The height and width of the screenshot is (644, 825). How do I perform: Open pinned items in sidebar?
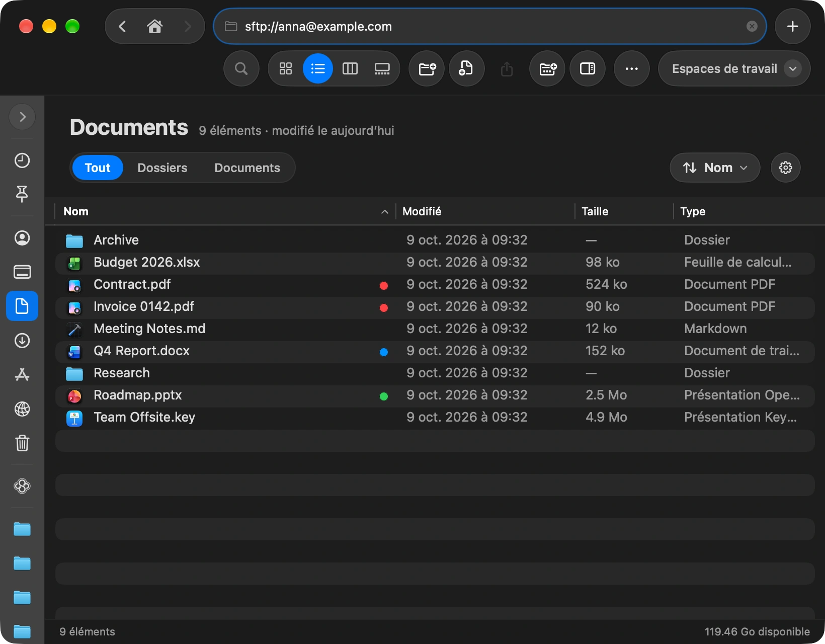[22, 194]
